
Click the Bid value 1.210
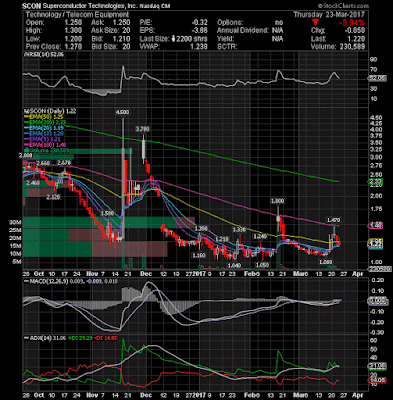pos(121,39)
